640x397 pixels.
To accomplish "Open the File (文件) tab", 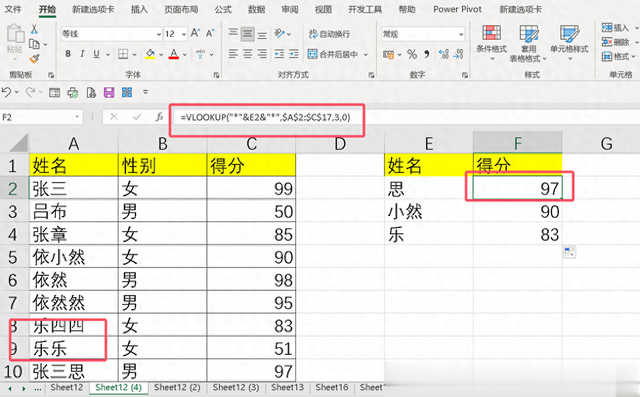I will [13, 9].
